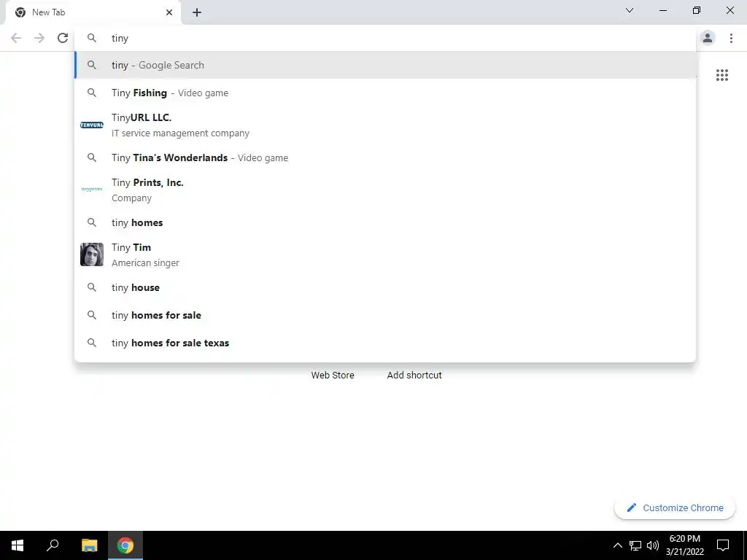Open File Explorer from taskbar
The height and width of the screenshot is (560, 747).
(89, 545)
